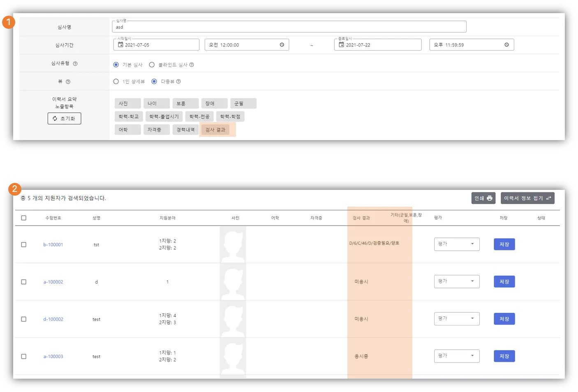Image resolution: width=578 pixels, height=392 pixels.
Task: Toggle the 보훈 resume item chip
Action: tap(185, 104)
